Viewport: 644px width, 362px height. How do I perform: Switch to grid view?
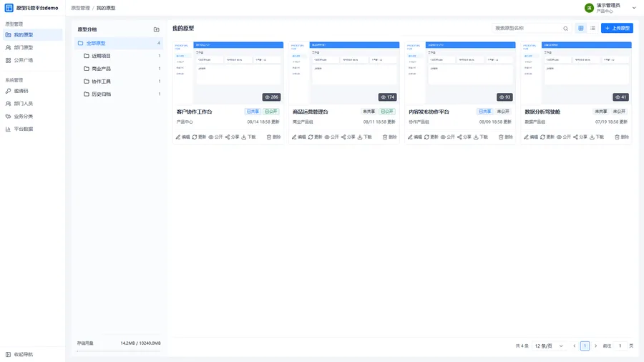(x=581, y=28)
